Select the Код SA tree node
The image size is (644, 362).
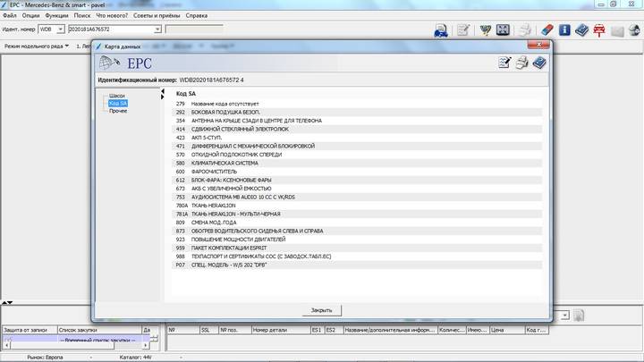point(118,103)
